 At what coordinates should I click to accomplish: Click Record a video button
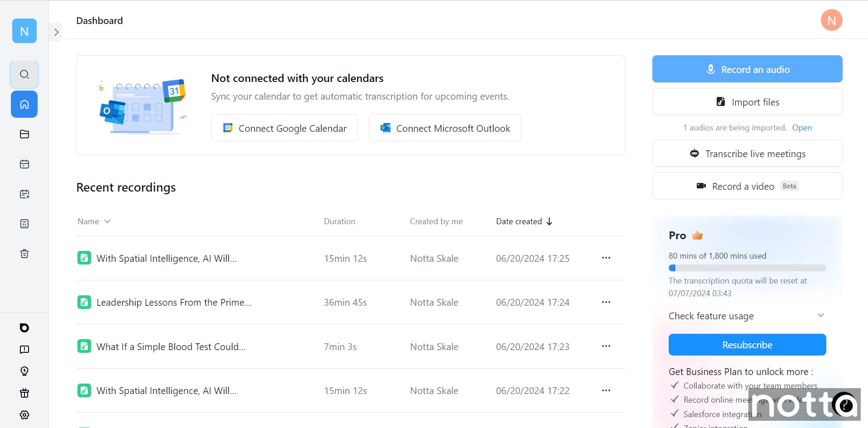point(747,186)
